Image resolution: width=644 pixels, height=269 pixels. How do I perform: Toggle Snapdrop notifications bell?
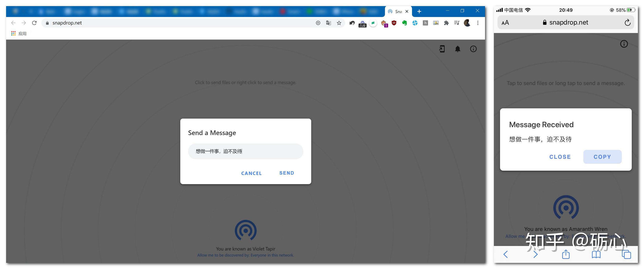pos(458,49)
